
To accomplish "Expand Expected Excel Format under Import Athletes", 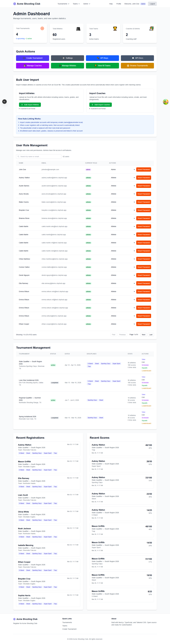I will 27,109.
